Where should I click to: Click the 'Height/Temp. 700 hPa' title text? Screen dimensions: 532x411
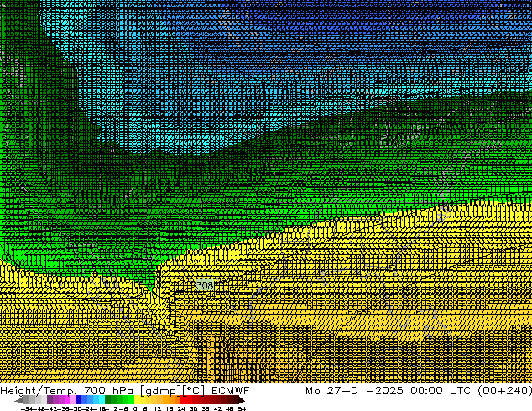(x=67, y=391)
